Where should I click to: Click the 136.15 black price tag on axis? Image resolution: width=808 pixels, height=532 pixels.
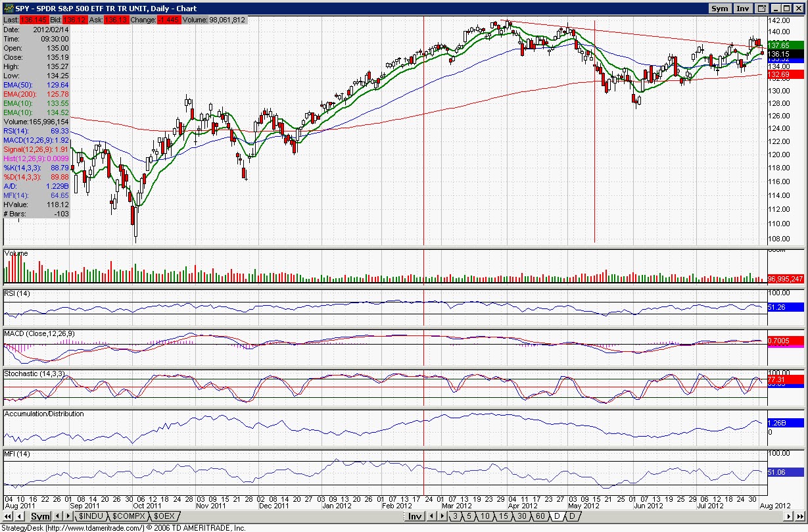coord(784,53)
